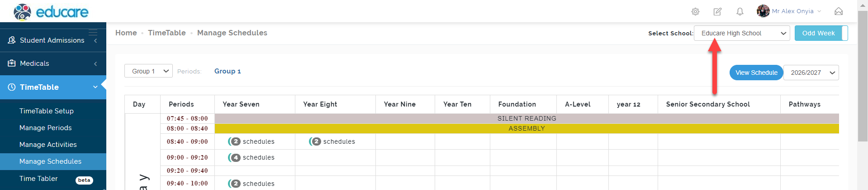
Task: Open the mail envelope icon
Action: [839, 11]
